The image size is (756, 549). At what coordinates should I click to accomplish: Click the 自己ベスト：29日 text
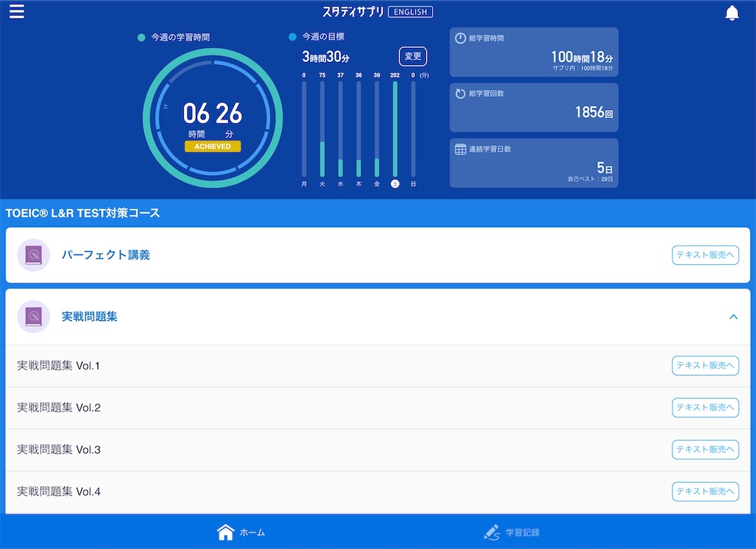pos(590,179)
